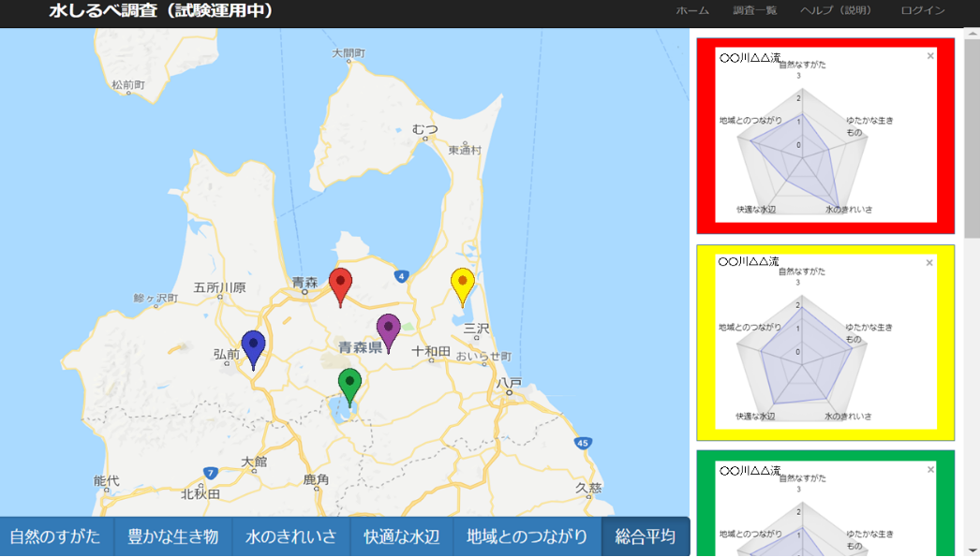Viewport: 980px width, 557px height.
Task: Click the radar chart in the yellow card
Action: click(802, 359)
